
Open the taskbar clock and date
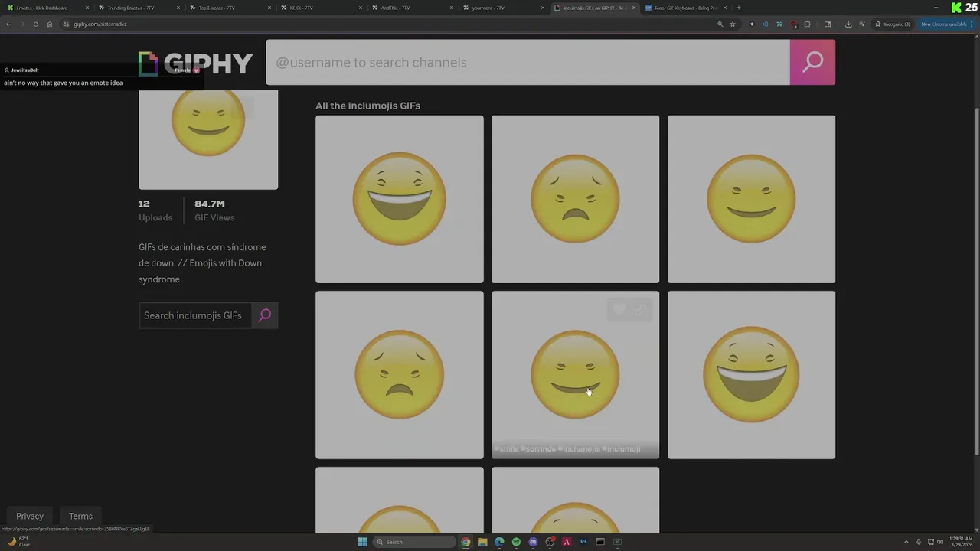pos(959,542)
